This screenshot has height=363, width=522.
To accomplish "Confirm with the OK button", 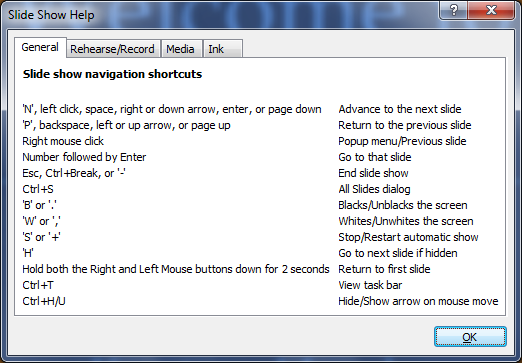I will pyautogui.click(x=470, y=337).
